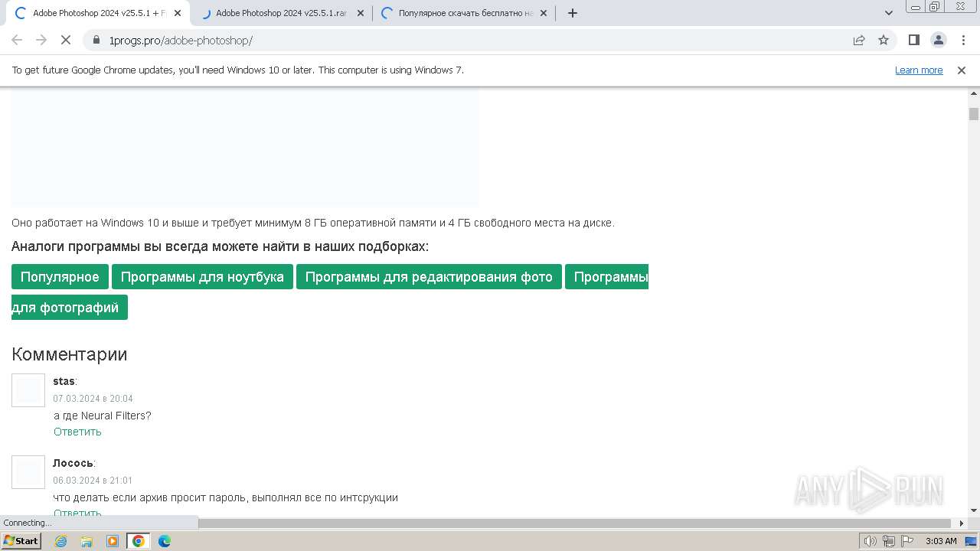Open Программы для ноутбука category
This screenshot has width=980, height=551.
click(x=202, y=277)
